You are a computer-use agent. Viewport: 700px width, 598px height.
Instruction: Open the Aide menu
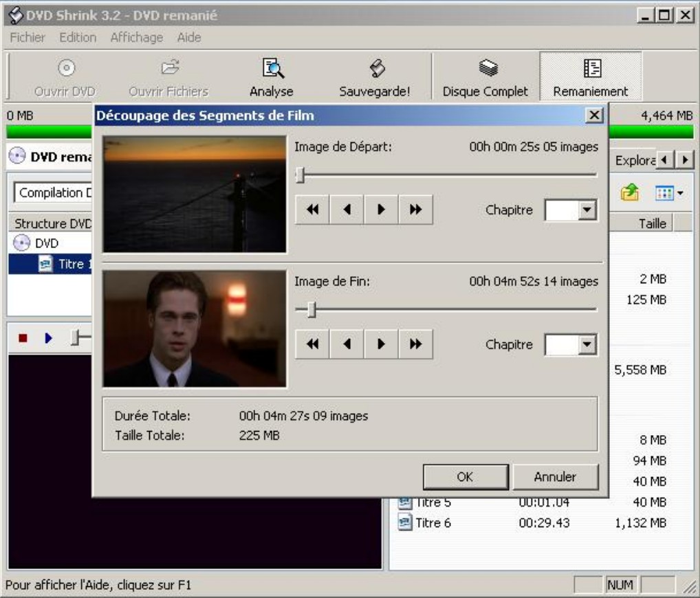[x=189, y=38]
